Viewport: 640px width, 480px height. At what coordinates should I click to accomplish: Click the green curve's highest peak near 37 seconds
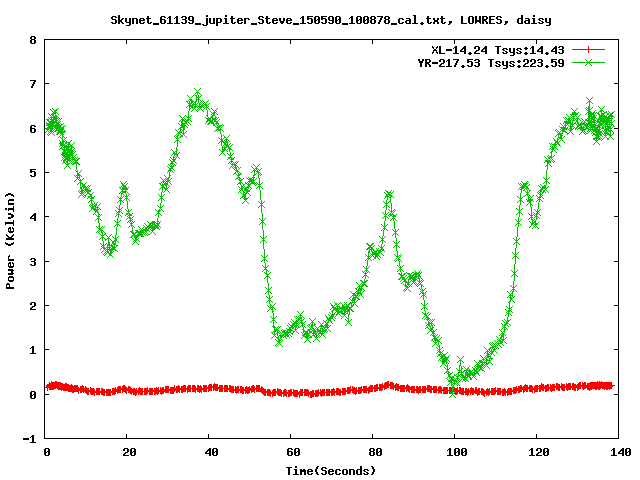(197, 95)
